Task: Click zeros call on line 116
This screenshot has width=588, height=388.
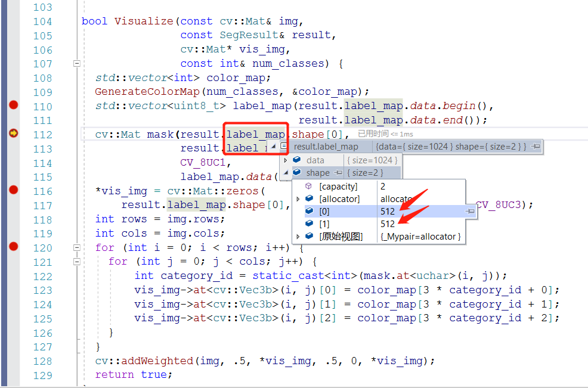Action: point(242,191)
